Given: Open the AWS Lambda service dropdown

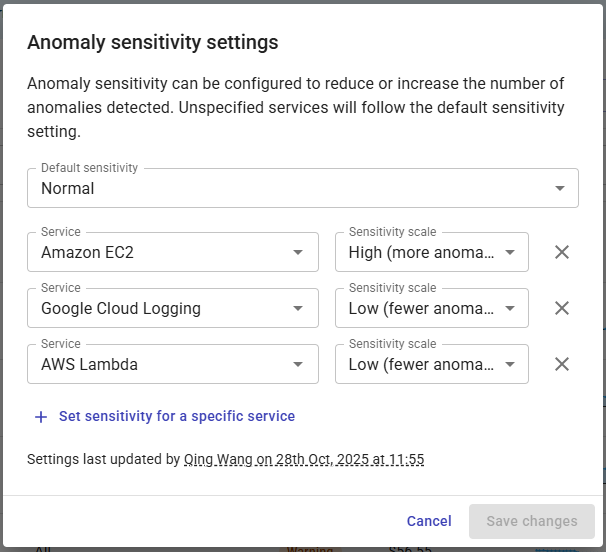Looking at the screenshot, I should [x=172, y=364].
